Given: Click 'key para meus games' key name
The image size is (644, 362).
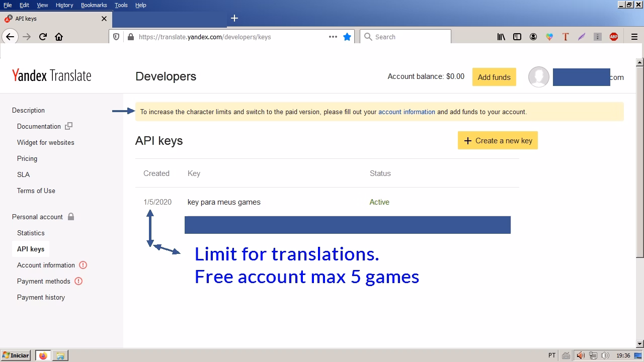Looking at the screenshot, I should coord(224,202).
